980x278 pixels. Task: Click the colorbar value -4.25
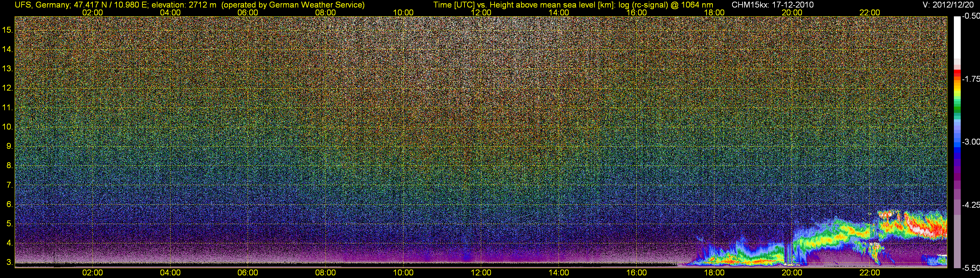pyautogui.click(x=971, y=205)
